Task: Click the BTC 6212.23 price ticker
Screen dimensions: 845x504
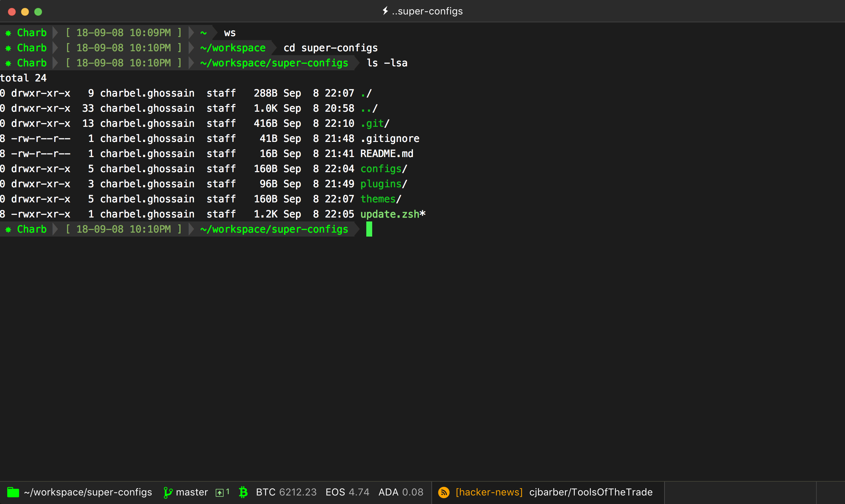Action: point(286,492)
